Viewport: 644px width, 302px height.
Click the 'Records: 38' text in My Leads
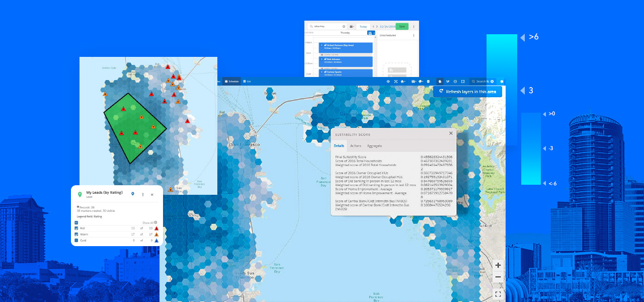[87, 207]
